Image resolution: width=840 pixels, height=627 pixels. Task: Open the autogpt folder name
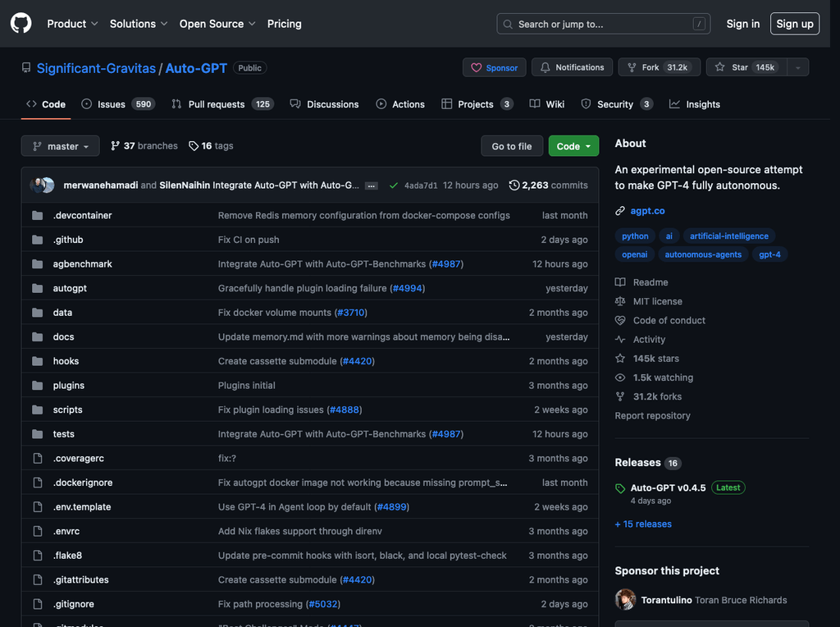70,288
